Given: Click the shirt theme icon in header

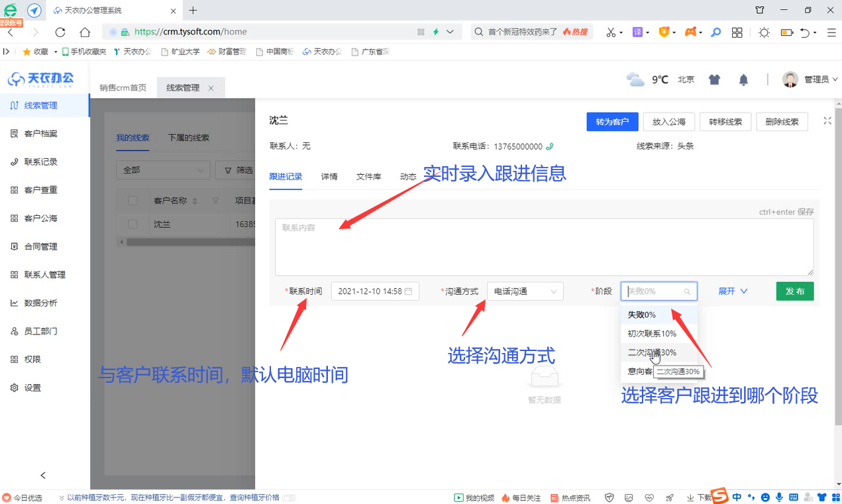Looking at the screenshot, I should point(714,79).
